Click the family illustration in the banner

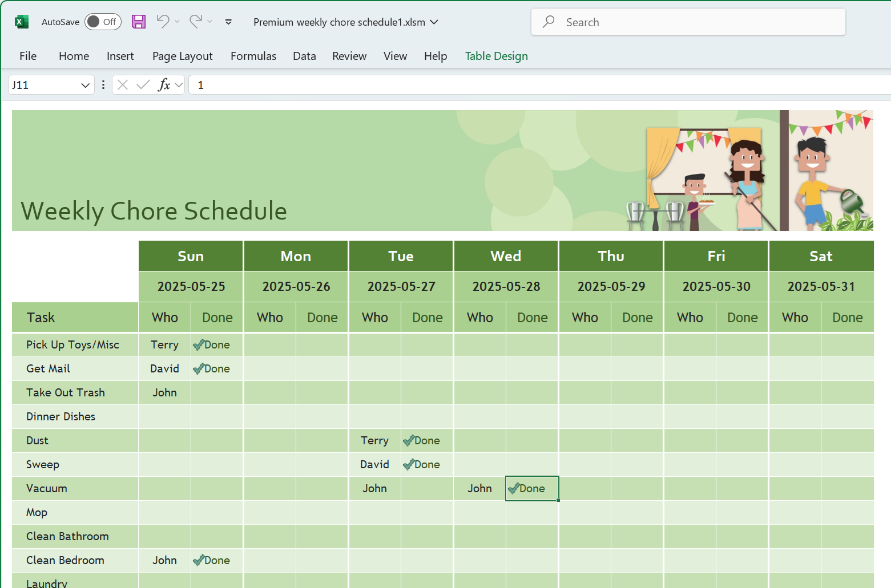749,171
